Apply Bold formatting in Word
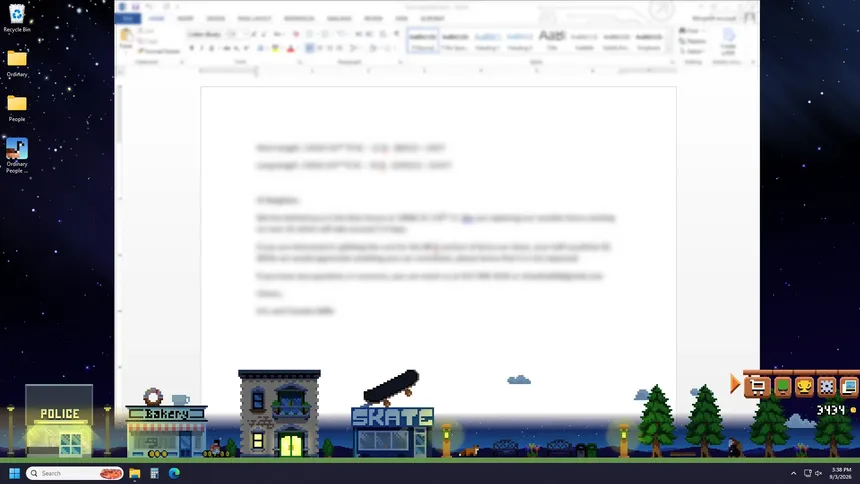 [191, 48]
